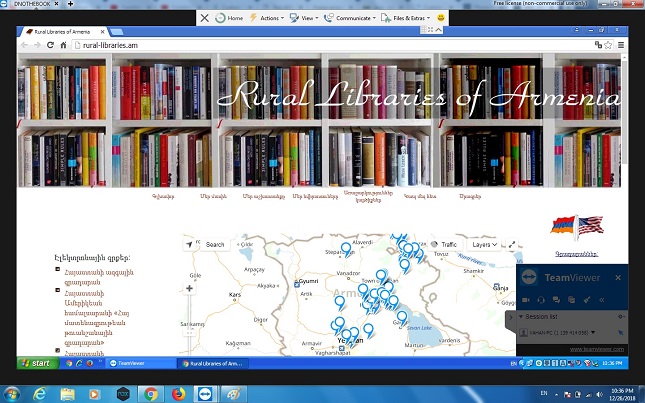Click the Rural Libraries of Armenia banner title
This screenshot has width=645, height=403.
click(418, 95)
